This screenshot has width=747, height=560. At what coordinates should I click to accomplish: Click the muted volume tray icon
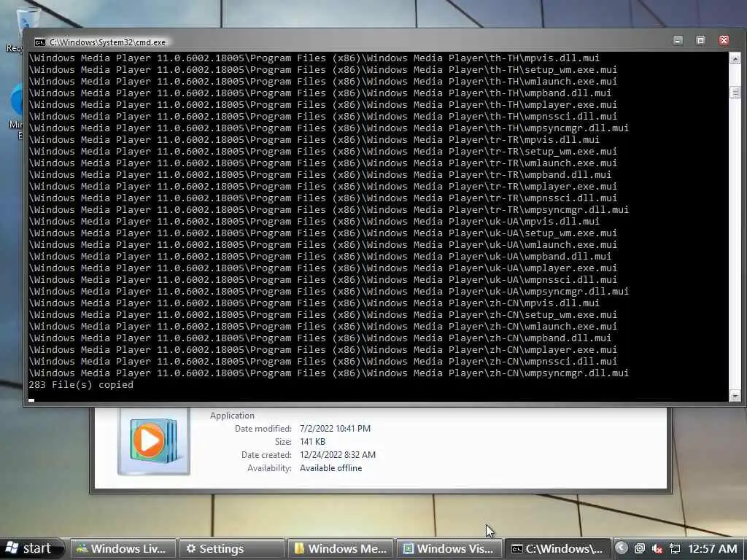click(x=657, y=549)
